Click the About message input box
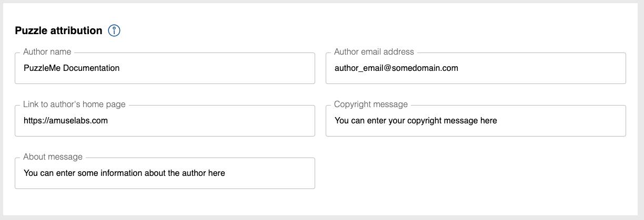This screenshot has height=220, width=644. (165, 173)
